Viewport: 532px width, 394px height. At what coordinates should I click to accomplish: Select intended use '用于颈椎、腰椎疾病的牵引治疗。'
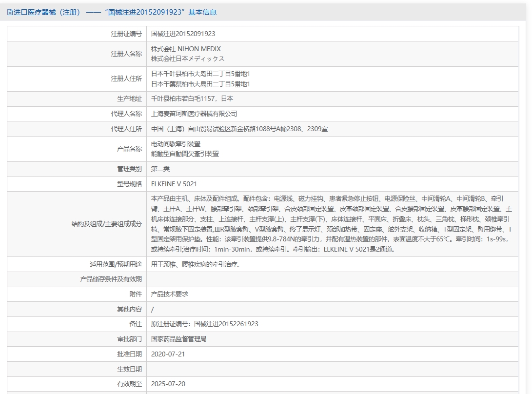(197, 264)
